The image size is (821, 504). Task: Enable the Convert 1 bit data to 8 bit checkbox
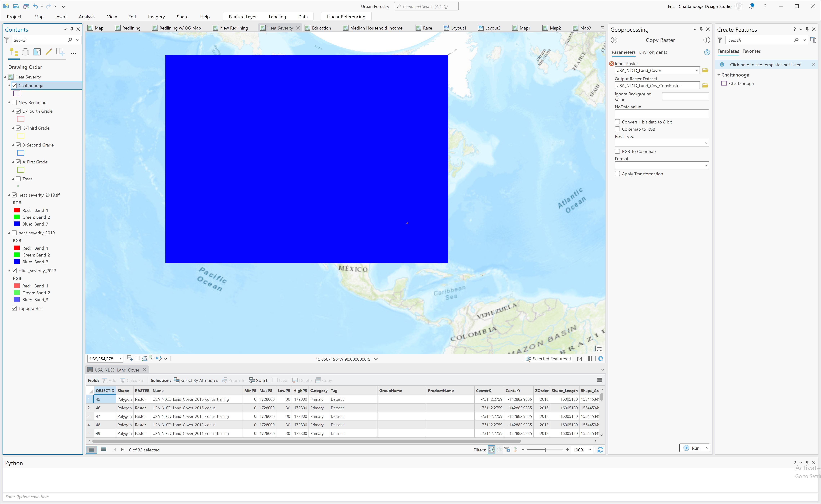pos(617,122)
